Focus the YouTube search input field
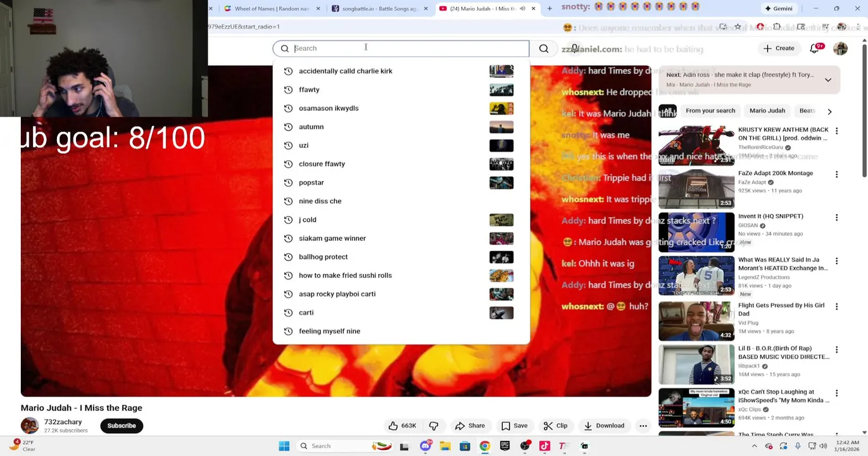The width and height of the screenshot is (868, 456). coord(401,48)
